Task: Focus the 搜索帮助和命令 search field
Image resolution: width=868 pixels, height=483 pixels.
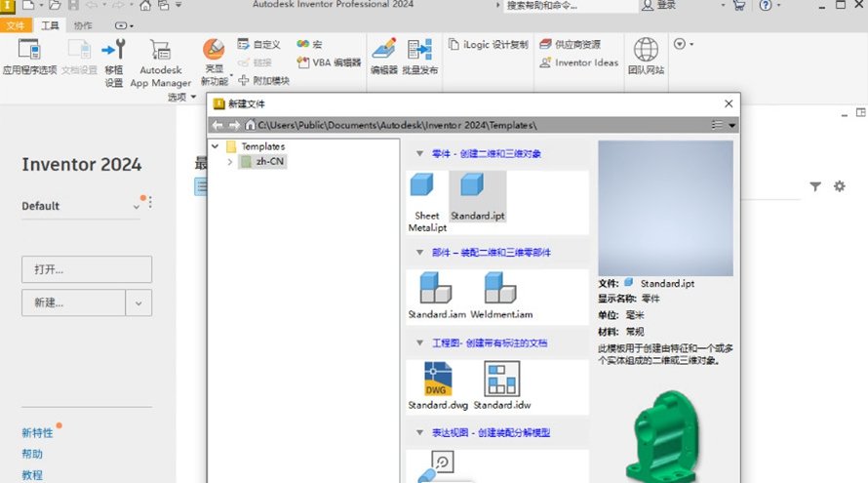Action: coord(571,6)
